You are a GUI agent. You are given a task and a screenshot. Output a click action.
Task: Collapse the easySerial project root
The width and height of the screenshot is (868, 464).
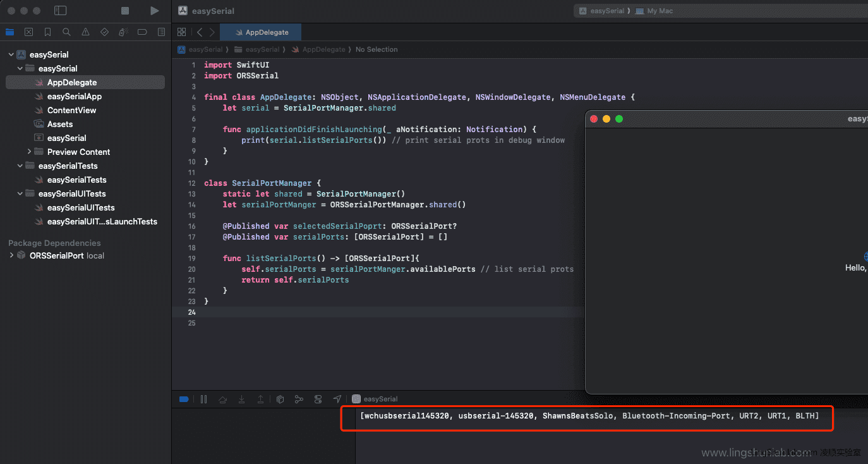[11, 54]
